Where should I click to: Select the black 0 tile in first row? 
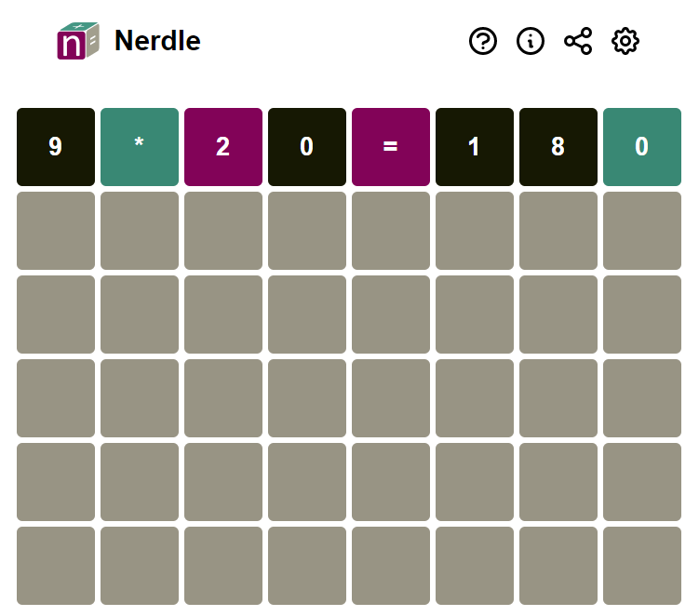click(x=307, y=147)
